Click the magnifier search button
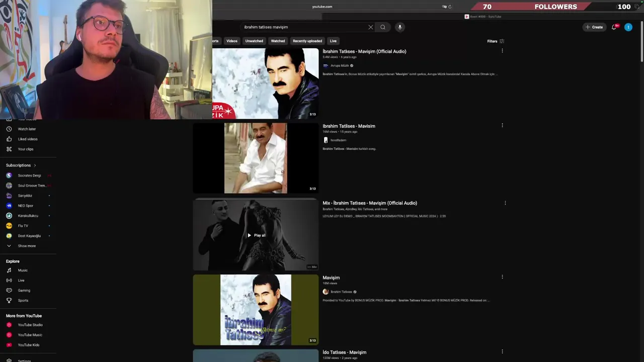 pos(383,27)
